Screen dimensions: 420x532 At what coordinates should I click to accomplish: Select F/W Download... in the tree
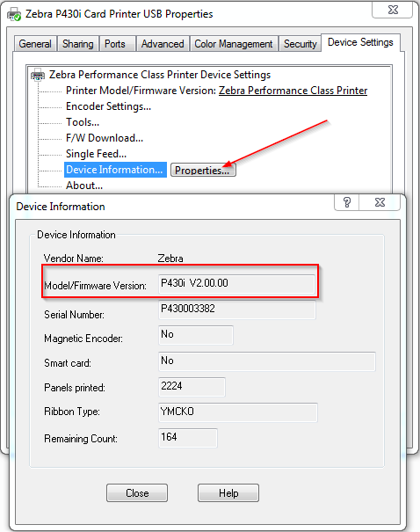click(105, 138)
